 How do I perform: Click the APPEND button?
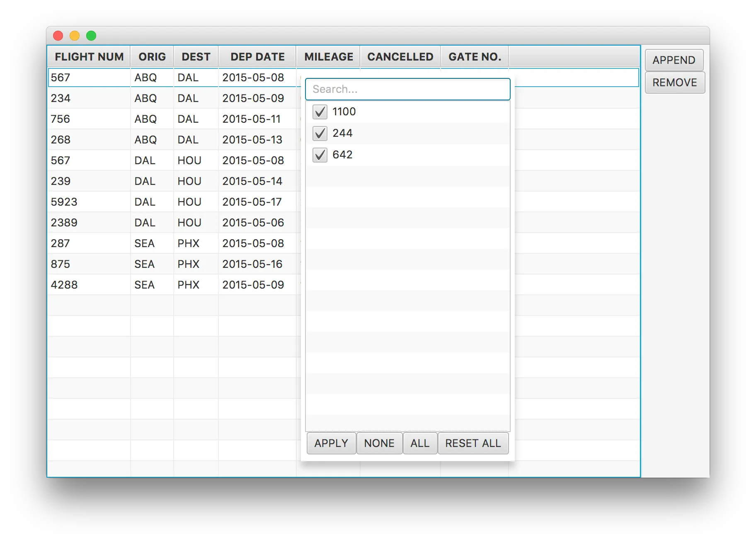click(x=674, y=60)
